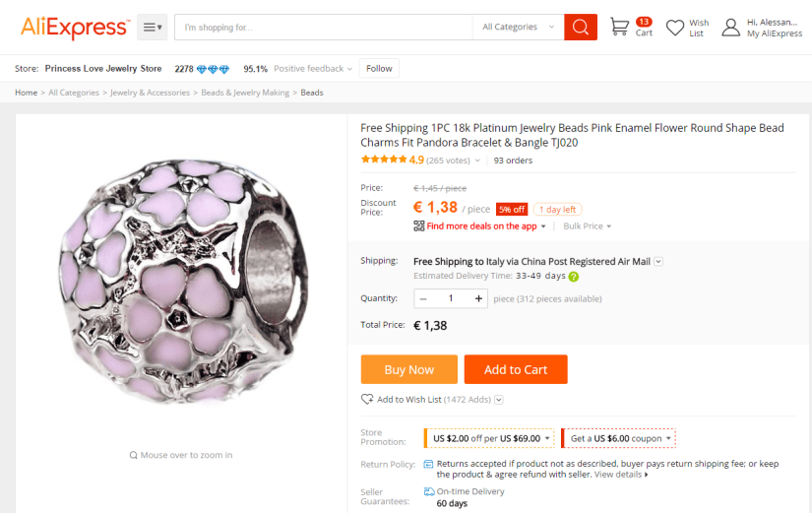The width and height of the screenshot is (812, 513).
Task: Open the shopping cart icon
Action: click(x=619, y=28)
